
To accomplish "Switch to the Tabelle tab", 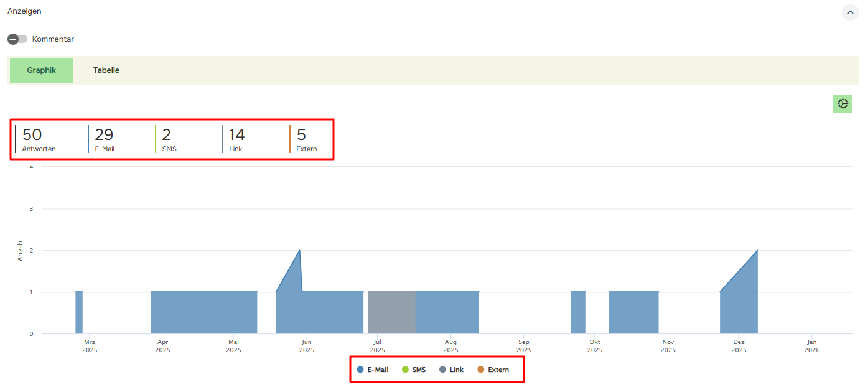I will pyautogui.click(x=106, y=70).
